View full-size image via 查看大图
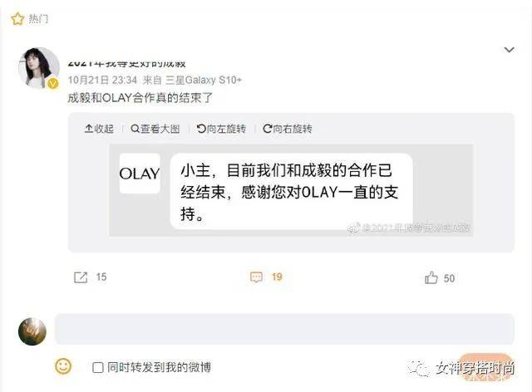 click(155, 129)
